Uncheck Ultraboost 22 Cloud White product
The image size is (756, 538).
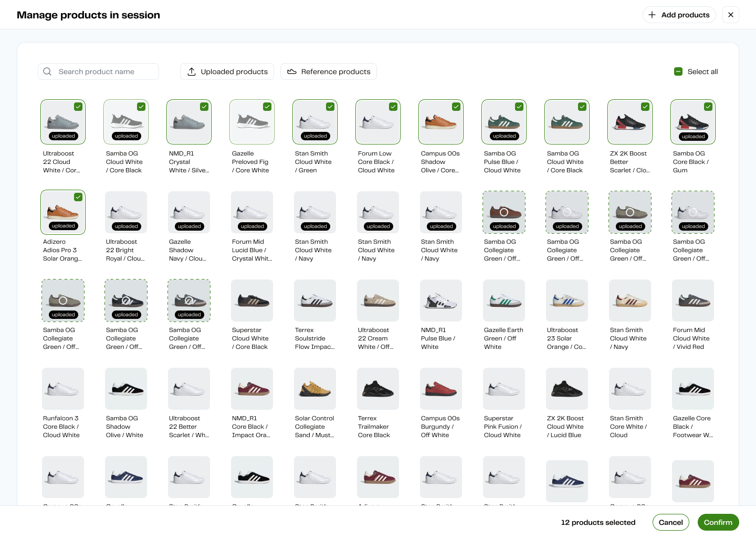coord(78,107)
